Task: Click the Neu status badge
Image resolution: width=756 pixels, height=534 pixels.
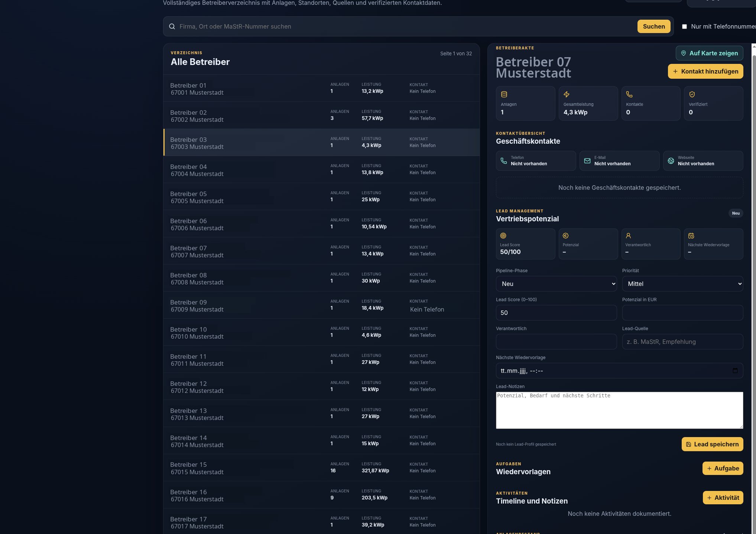Action: pyautogui.click(x=736, y=213)
